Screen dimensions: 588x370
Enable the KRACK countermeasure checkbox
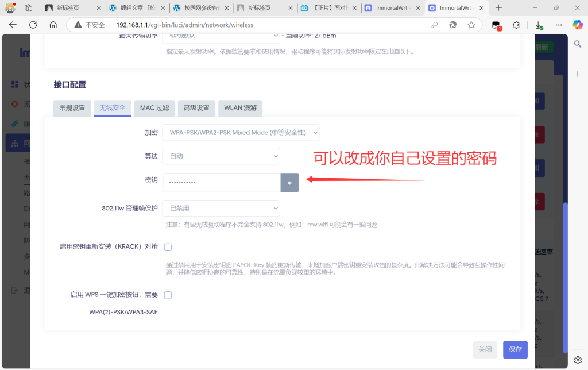[x=168, y=247]
